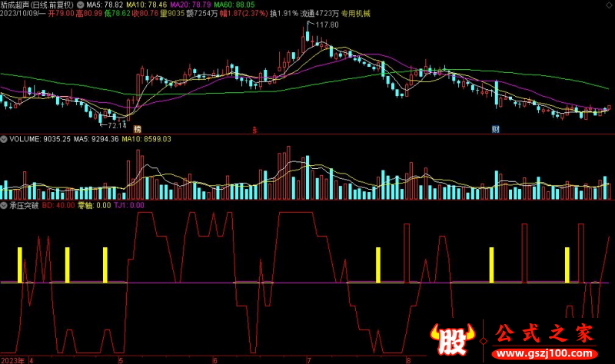Jump to month 4 on time axis
This screenshot has height=364, width=615.
pyautogui.click(x=32, y=360)
